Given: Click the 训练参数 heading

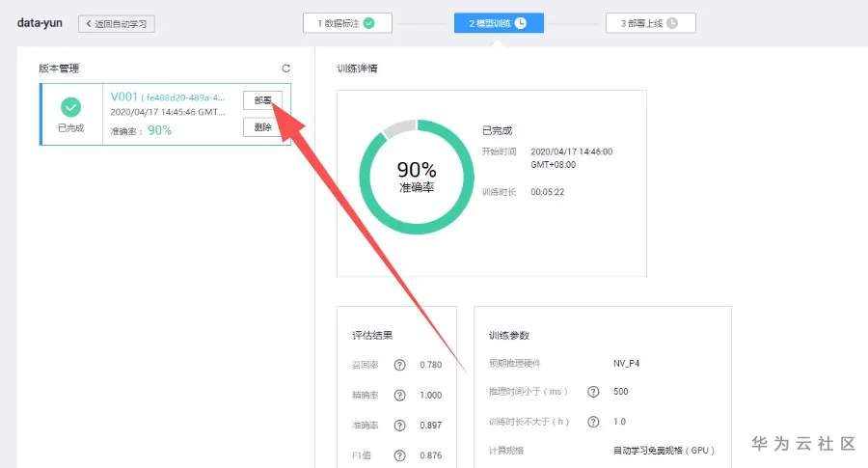Looking at the screenshot, I should click(x=508, y=335).
